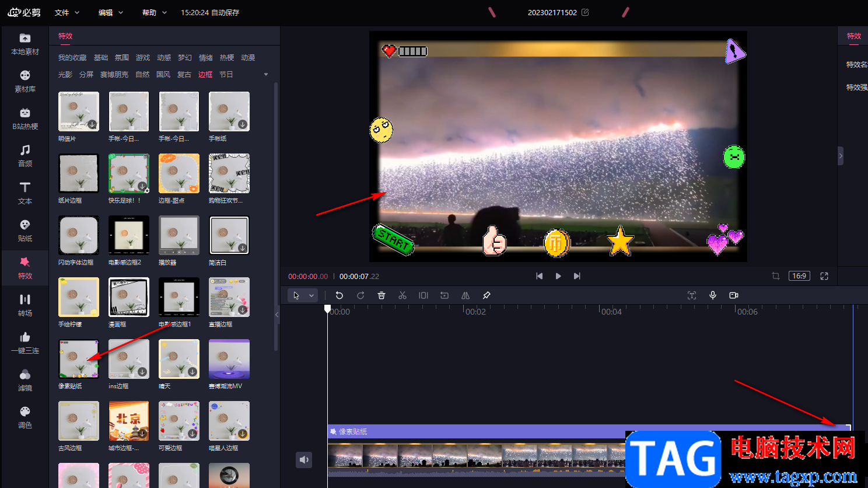Click the text recognition icon
Viewport: 868px width, 488px height.
pos(692,295)
